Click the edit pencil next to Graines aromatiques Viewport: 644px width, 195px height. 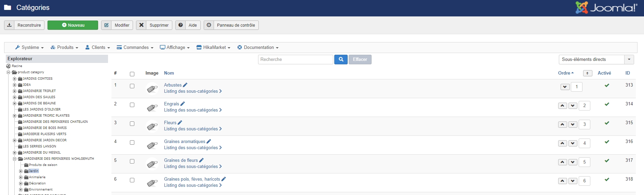(209, 141)
